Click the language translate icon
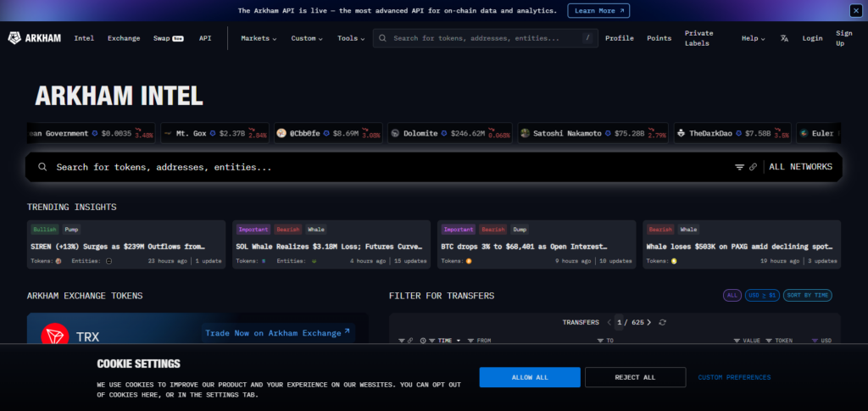868x411 pixels. click(784, 38)
